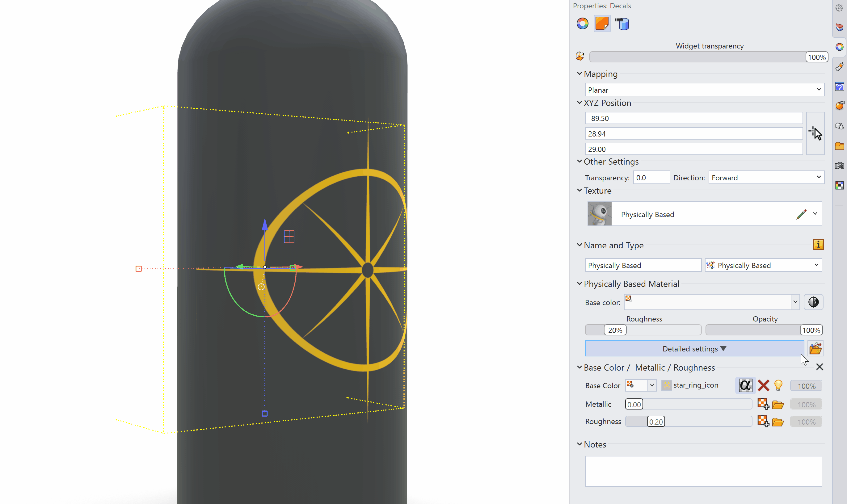Add a new panel with the plus icon
This screenshot has height=504, width=847.
coord(839,205)
